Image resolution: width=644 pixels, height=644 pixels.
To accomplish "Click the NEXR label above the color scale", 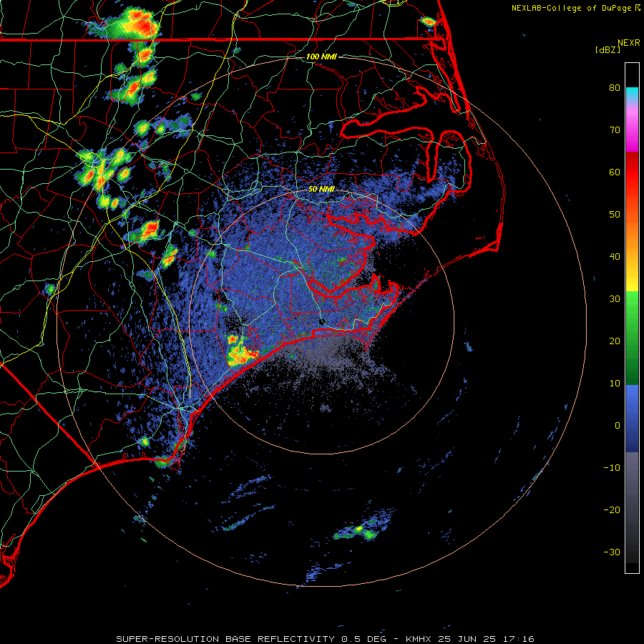I will coord(628,43).
